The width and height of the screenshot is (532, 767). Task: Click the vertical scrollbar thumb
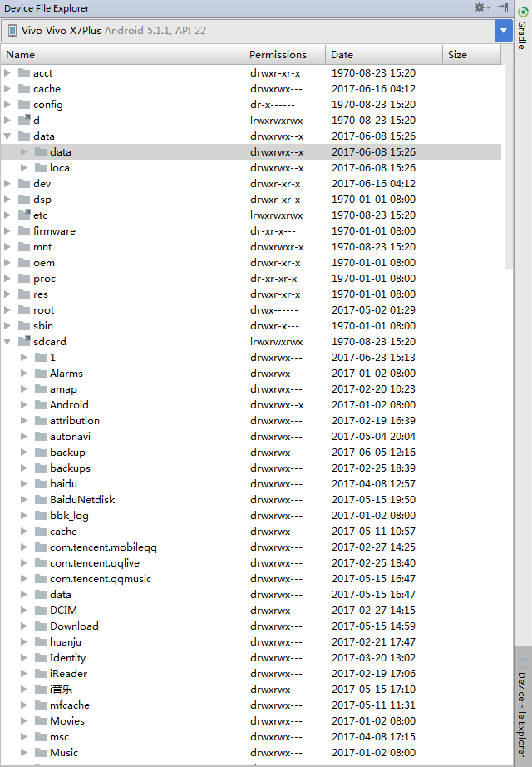[x=508, y=166]
